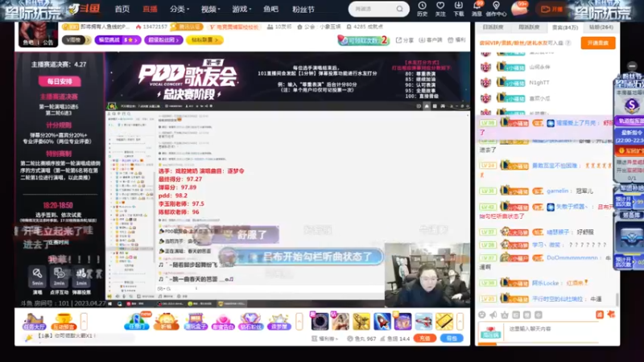The width and height of the screenshot is (644, 362).
Task: Open the 潮玩盒子 icon
Action: click(196, 321)
